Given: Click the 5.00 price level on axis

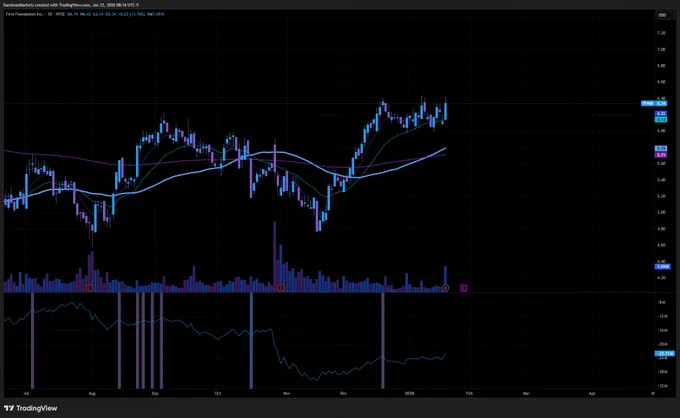Looking at the screenshot, I should [x=661, y=212].
